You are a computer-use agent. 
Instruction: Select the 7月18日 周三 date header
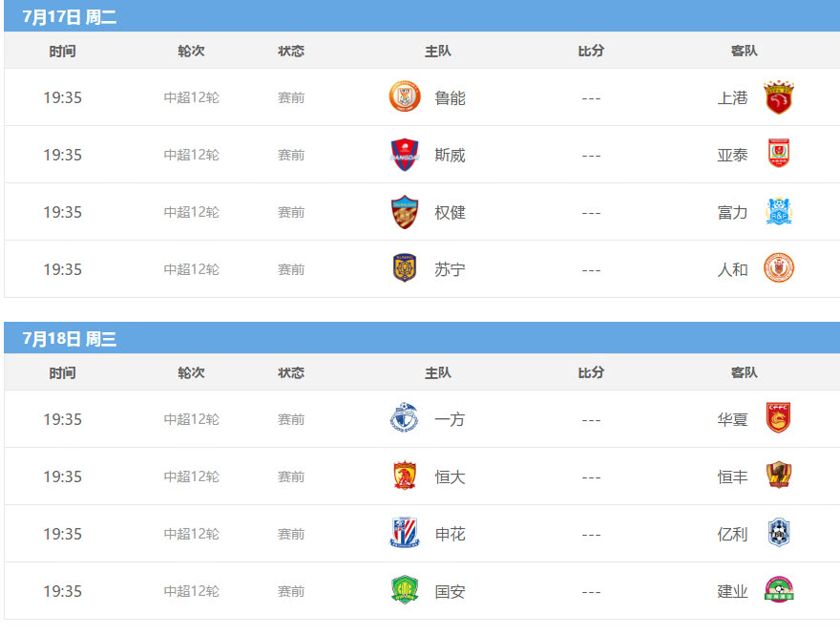(x=70, y=338)
